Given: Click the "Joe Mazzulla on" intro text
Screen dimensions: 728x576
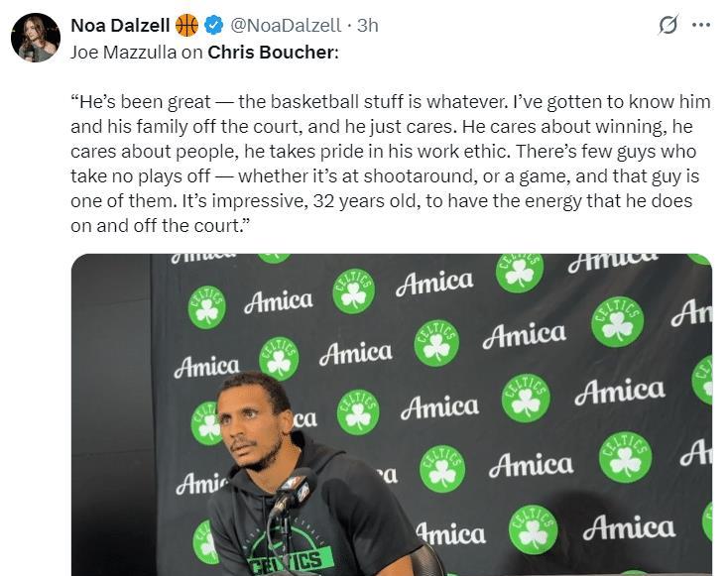Looking at the screenshot, I should [136, 52].
